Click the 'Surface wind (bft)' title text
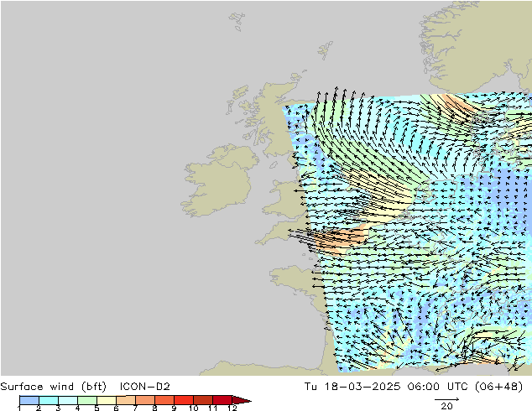The image size is (532, 411). point(53,387)
